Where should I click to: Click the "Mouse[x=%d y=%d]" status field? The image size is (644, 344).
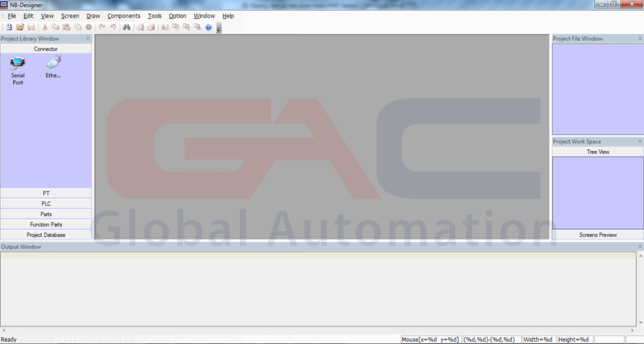[430, 340]
